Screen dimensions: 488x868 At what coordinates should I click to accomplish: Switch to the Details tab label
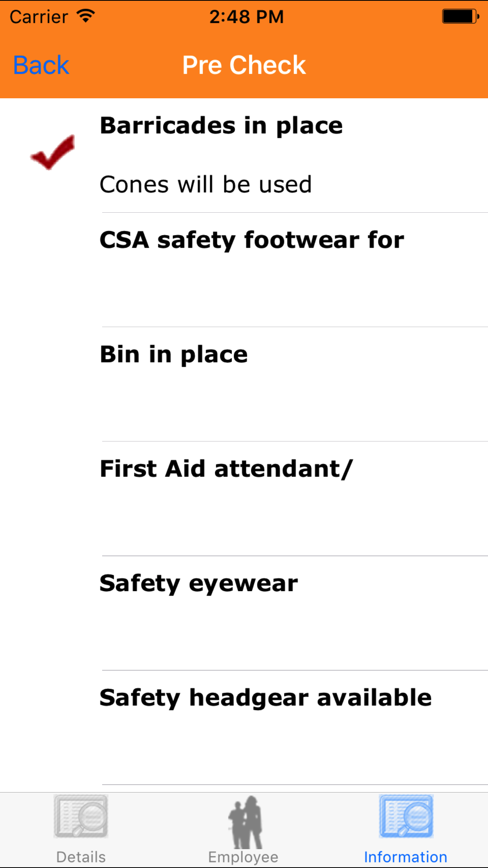pos(81,857)
